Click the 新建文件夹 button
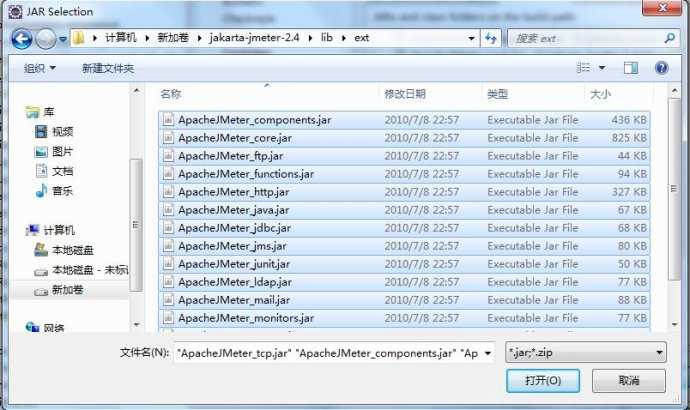Viewport: 690px width, 410px height. pyautogui.click(x=108, y=68)
